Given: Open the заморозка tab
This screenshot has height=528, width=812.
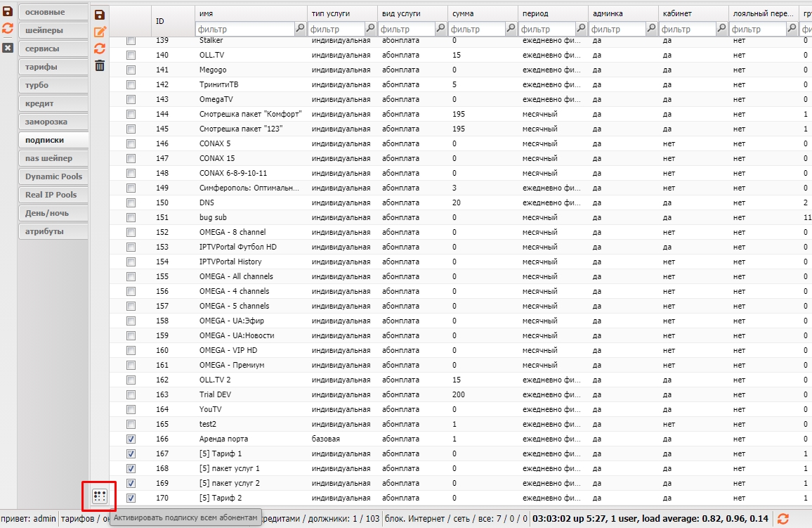Looking at the screenshot, I should [53, 122].
